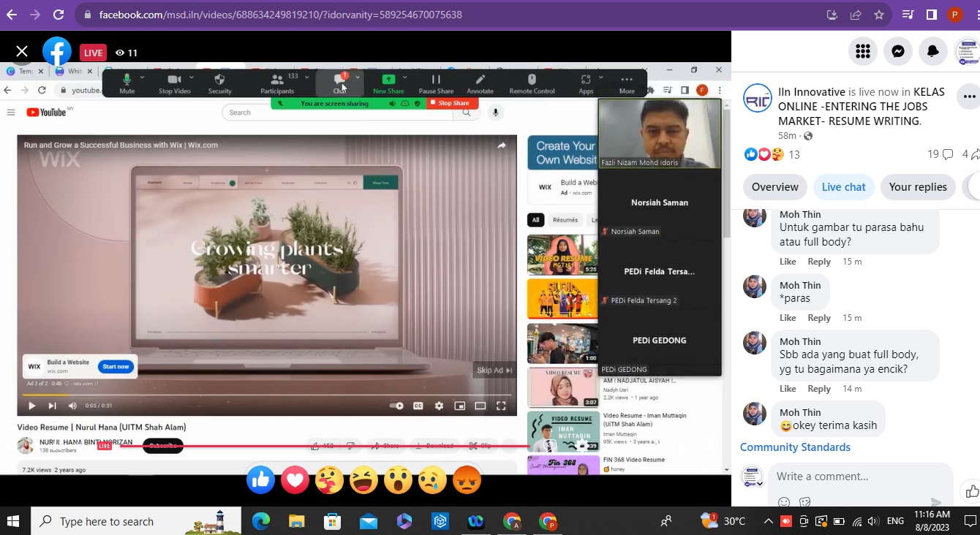Expand post options three-dot menu
Viewport: 980px width, 535px height.
pyautogui.click(x=969, y=96)
